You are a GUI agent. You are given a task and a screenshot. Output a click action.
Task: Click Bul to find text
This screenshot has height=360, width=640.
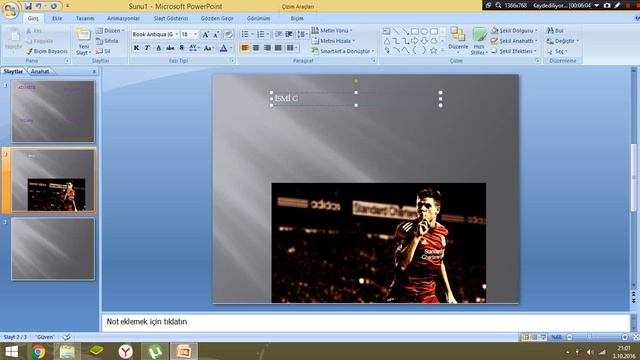tap(556, 31)
